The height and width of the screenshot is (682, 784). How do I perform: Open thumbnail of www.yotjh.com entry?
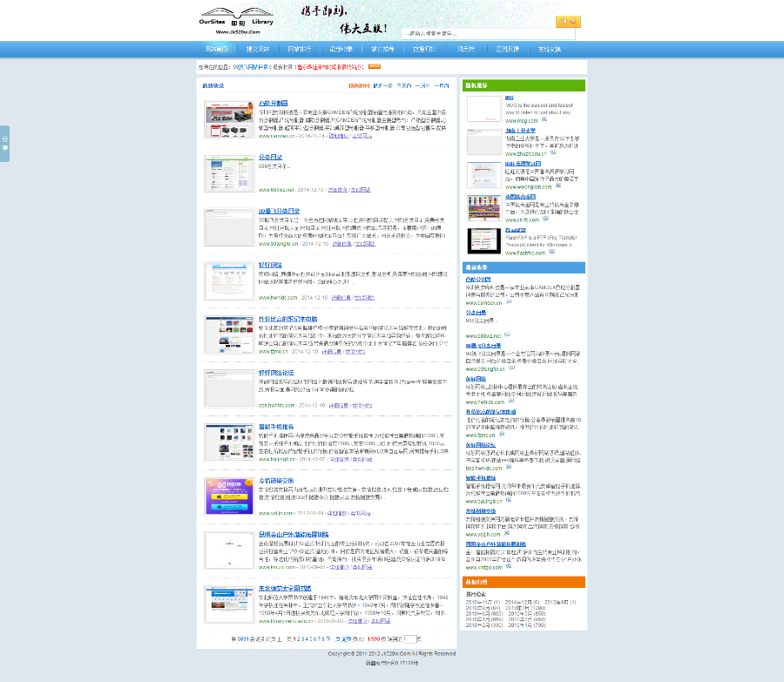pyautogui.click(x=229, y=496)
